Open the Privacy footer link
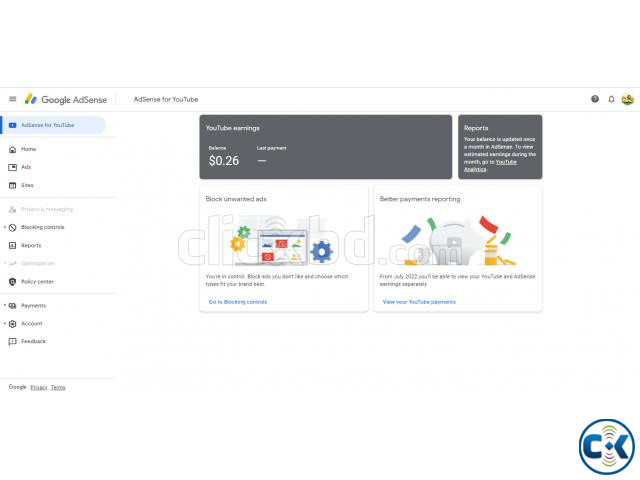This screenshot has width=640, height=480. click(x=39, y=387)
